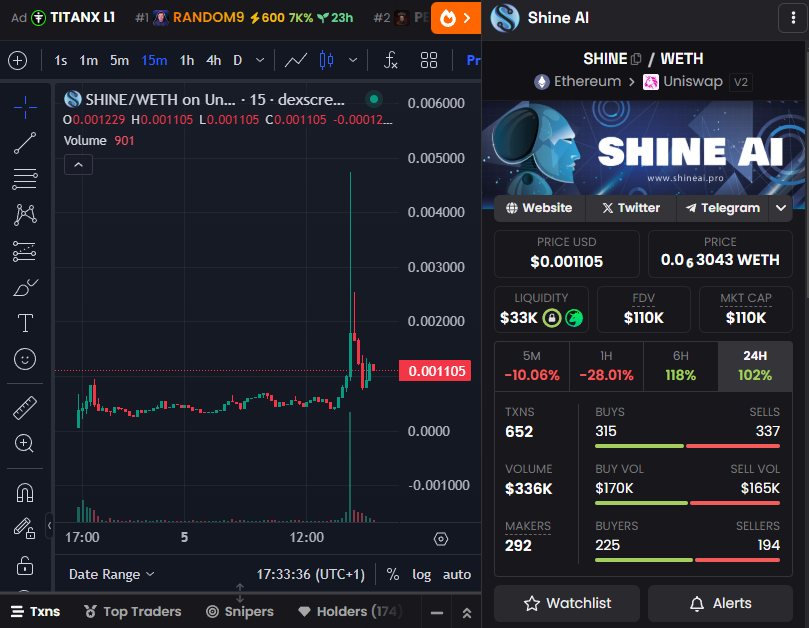Minimize the transactions panel
The height and width of the screenshot is (628, 809).
(437, 613)
